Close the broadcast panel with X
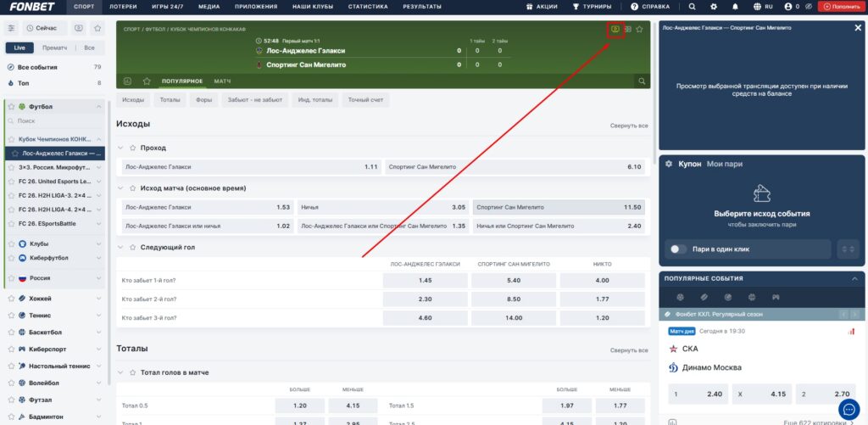The width and height of the screenshot is (868, 425). click(855, 28)
